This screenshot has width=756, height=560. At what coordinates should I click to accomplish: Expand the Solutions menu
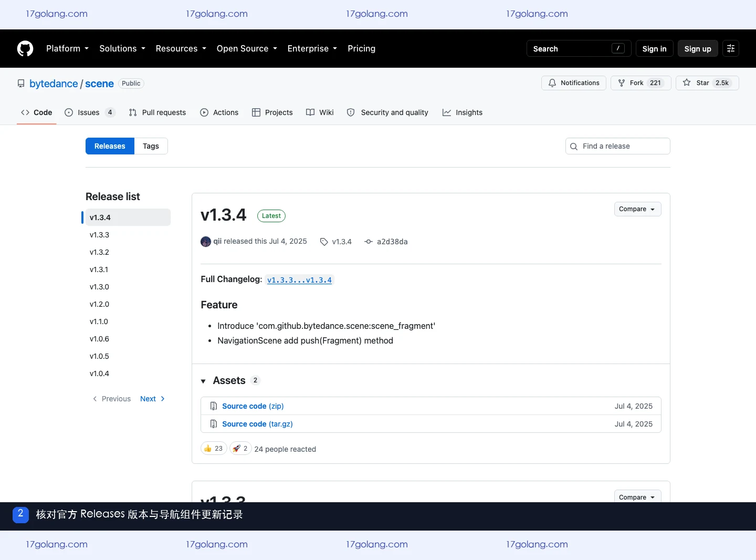point(122,48)
